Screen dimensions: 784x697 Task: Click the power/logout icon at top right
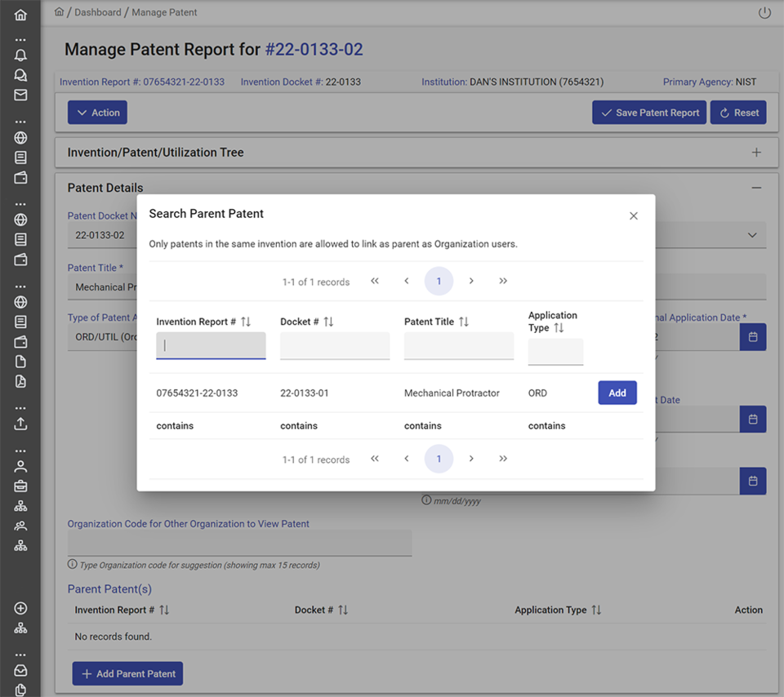tap(764, 12)
